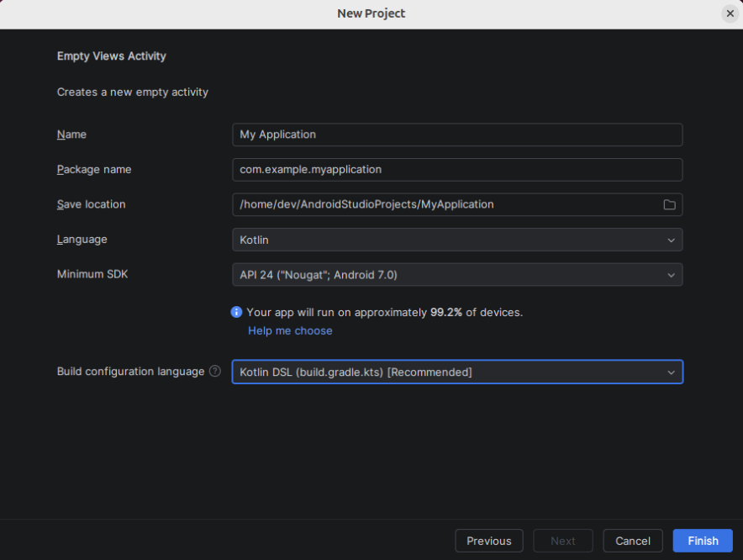Click Finish to create the project

pyautogui.click(x=703, y=541)
